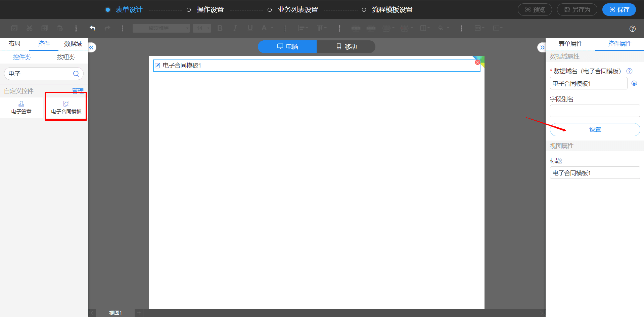Select the 电子签章 custom control

(x=21, y=108)
